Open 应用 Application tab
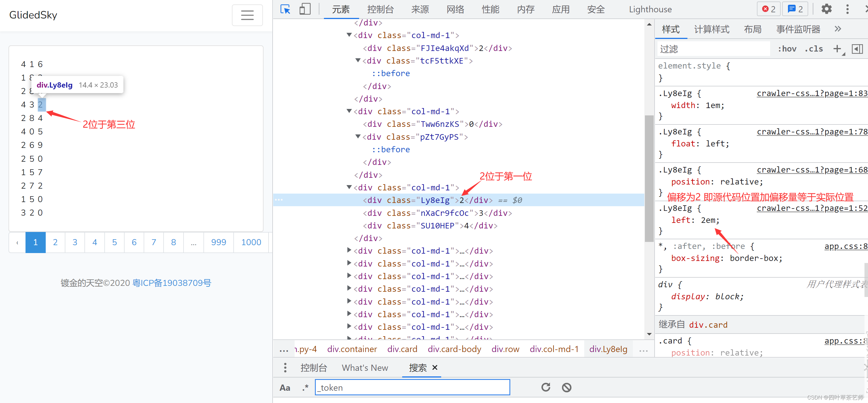Screen dimensions: 868x403 click(x=561, y=9)
